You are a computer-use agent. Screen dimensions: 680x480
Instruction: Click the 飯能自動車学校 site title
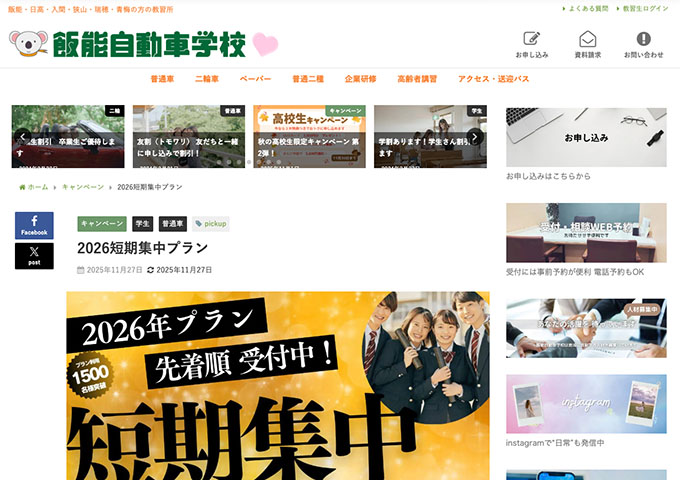pos(149,44)
